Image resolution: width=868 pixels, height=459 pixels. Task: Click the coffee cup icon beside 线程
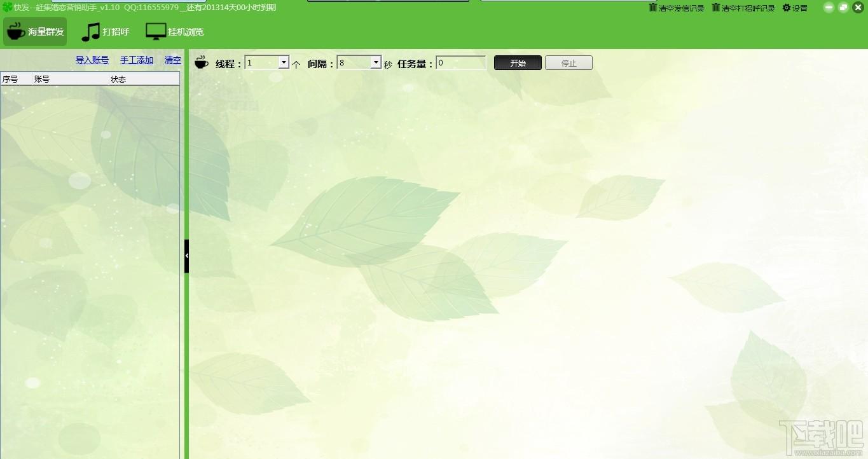click(202, 62)
